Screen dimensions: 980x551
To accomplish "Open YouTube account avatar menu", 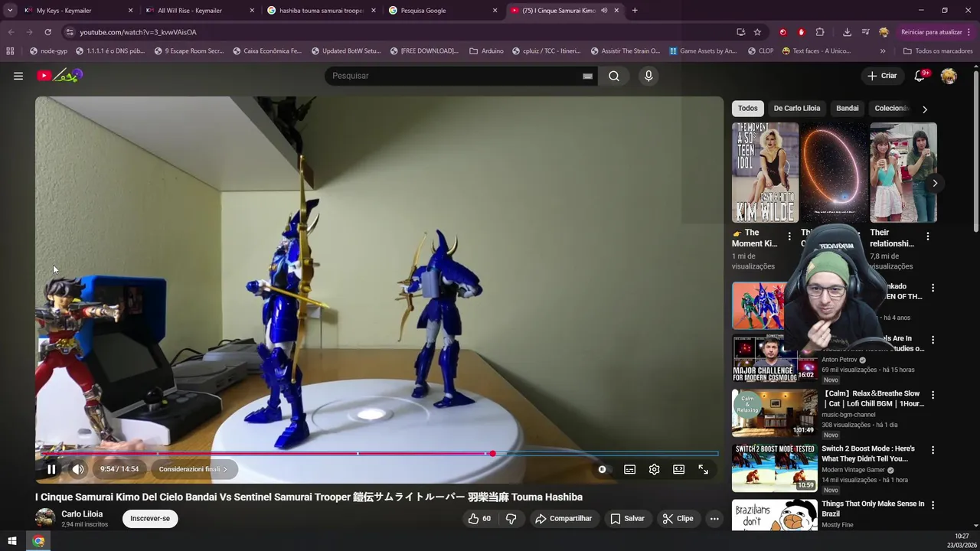I will pyautogui.click(x=949, y=76).
